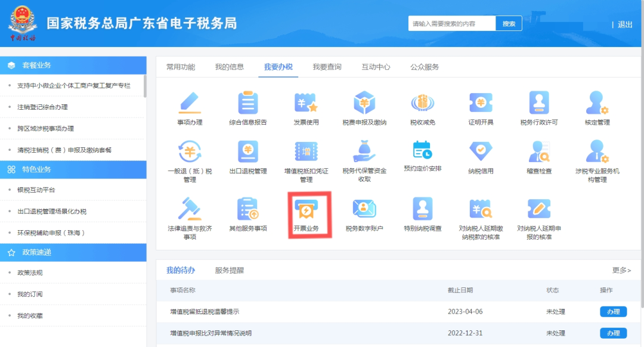
Task: Click the 增值税留抵退税温馨提示 item name
Action: [205, 312]
